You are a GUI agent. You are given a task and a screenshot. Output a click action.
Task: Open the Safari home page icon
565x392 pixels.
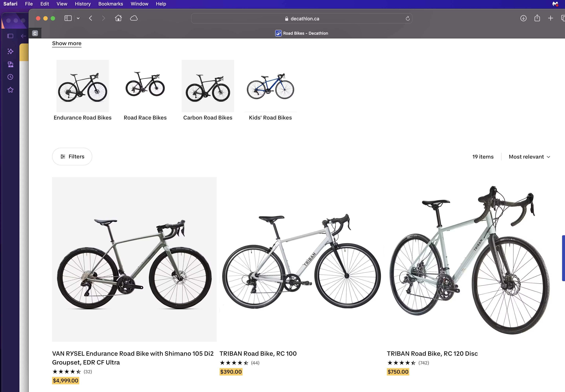tap(118, 18)
